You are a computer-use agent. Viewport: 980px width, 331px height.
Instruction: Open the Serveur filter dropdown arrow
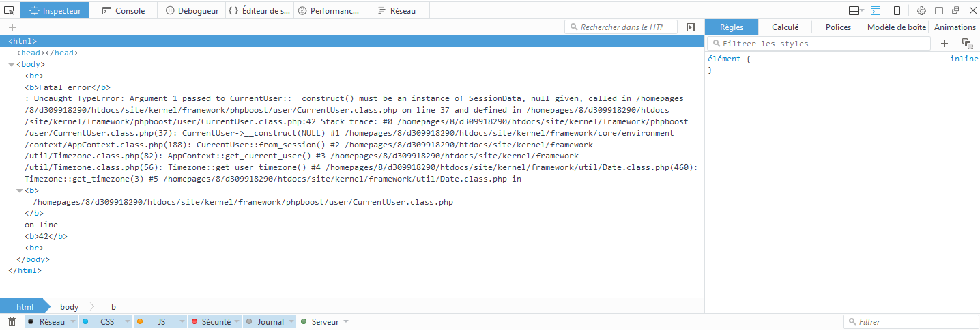[x=346, y=321]
